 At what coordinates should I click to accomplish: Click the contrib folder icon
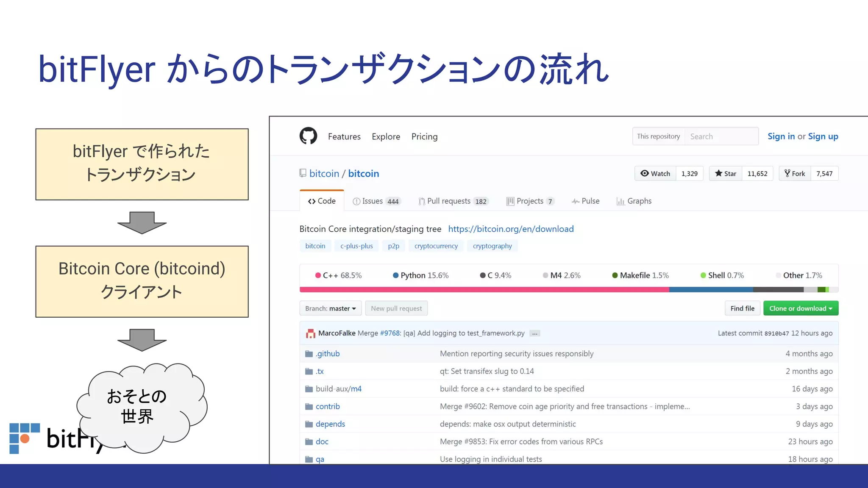tap(309, 407)
